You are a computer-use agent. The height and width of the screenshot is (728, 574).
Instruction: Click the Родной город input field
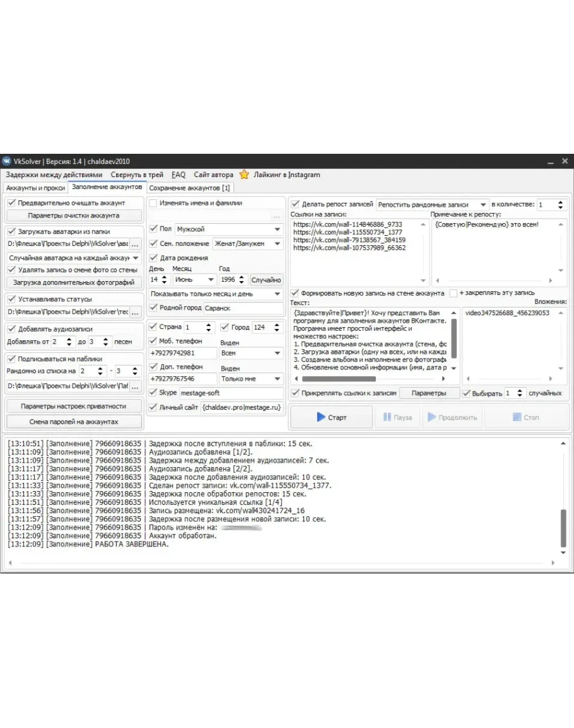(x=243, y=308)
